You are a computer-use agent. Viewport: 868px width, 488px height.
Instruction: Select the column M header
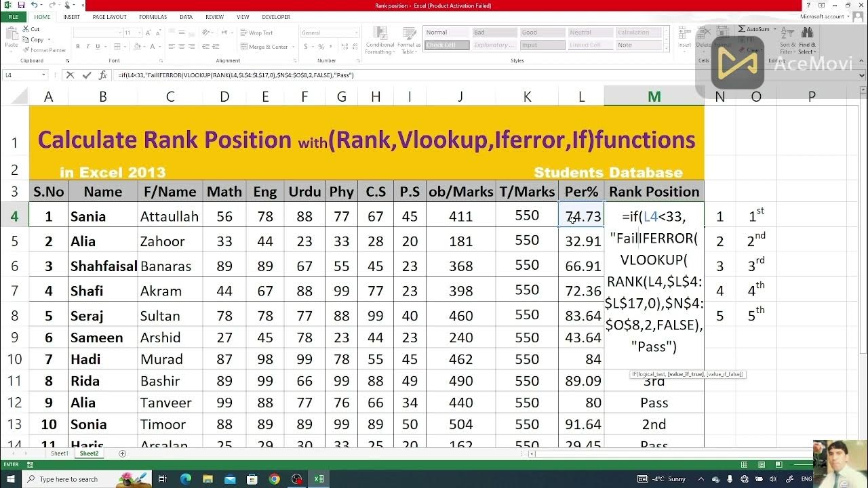click(654, 96)
